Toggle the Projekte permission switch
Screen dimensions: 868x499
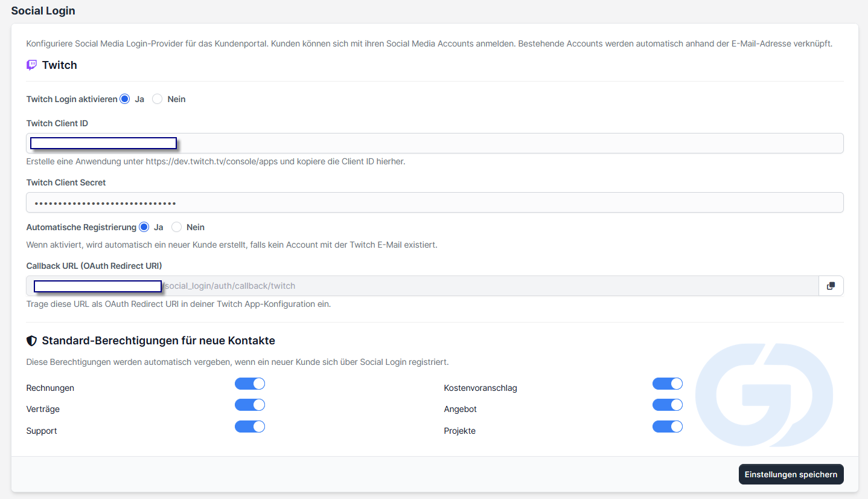pyautogui.click(x=668, y=427)
